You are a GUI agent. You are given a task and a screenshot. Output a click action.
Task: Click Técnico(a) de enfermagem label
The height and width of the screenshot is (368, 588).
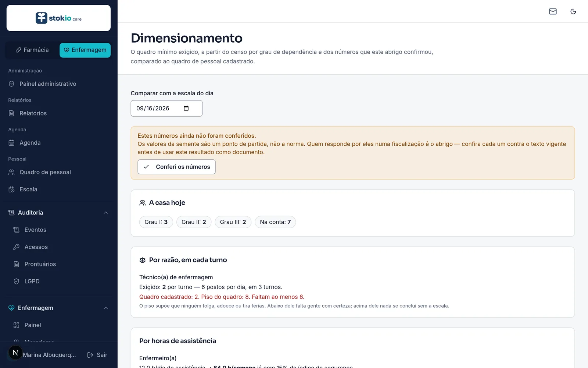point(176,277)
